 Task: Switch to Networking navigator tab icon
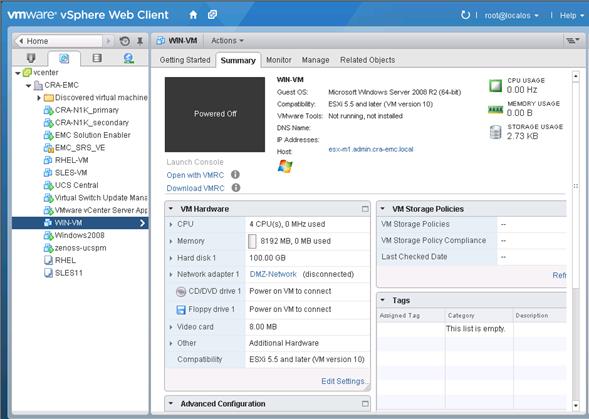tap(129, 58)
